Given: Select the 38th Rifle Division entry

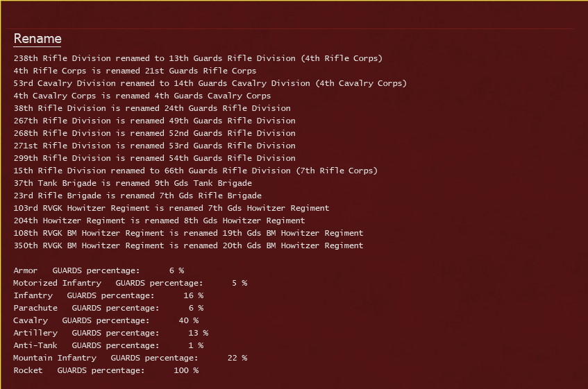Looking at the screenshot, I should [x=151, y=108].
